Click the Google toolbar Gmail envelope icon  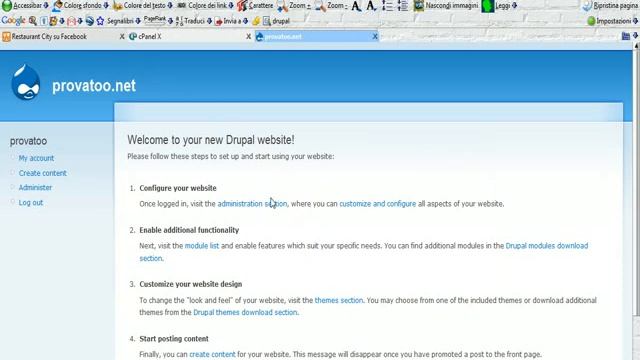[71, 21]
